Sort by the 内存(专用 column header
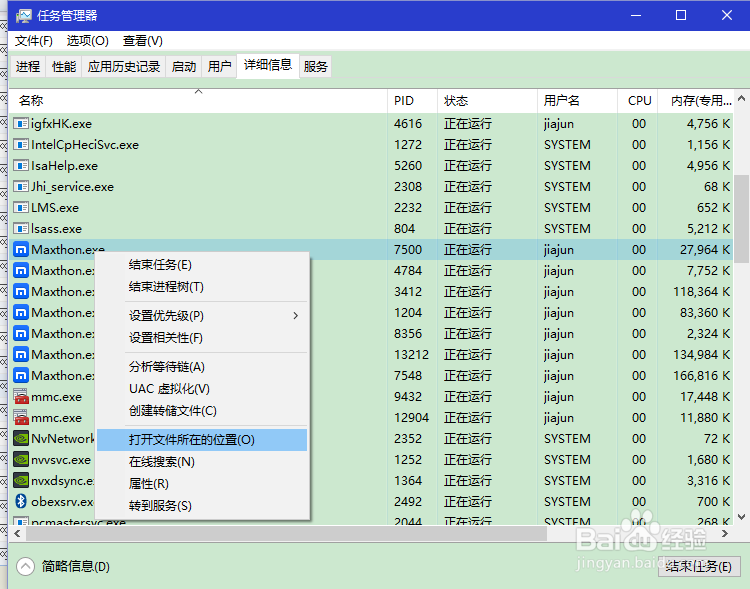The height and width of the screenshot is (589, 750). click(x=695, y=101)
